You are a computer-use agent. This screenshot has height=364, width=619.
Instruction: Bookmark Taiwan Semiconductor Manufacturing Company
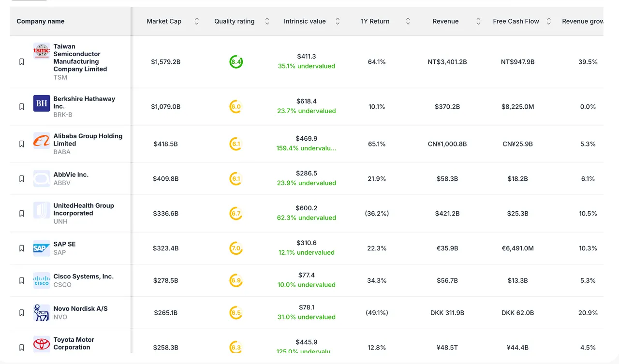(22, 62)
